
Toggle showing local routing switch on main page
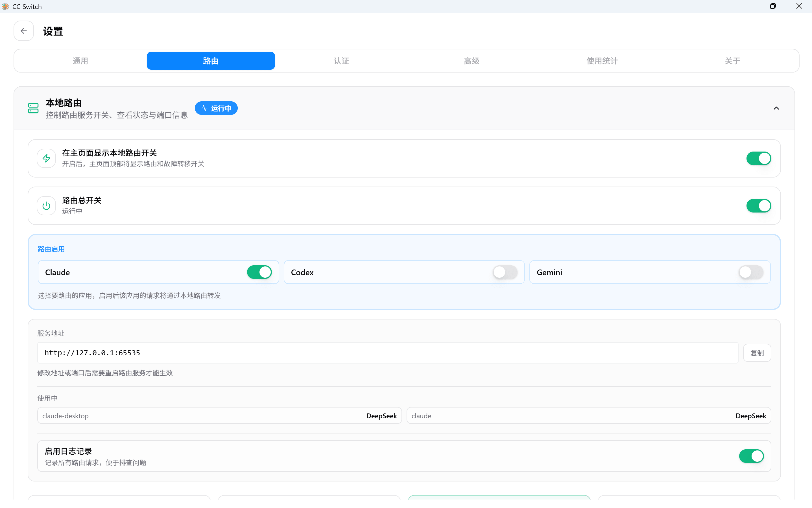[759, 158]
